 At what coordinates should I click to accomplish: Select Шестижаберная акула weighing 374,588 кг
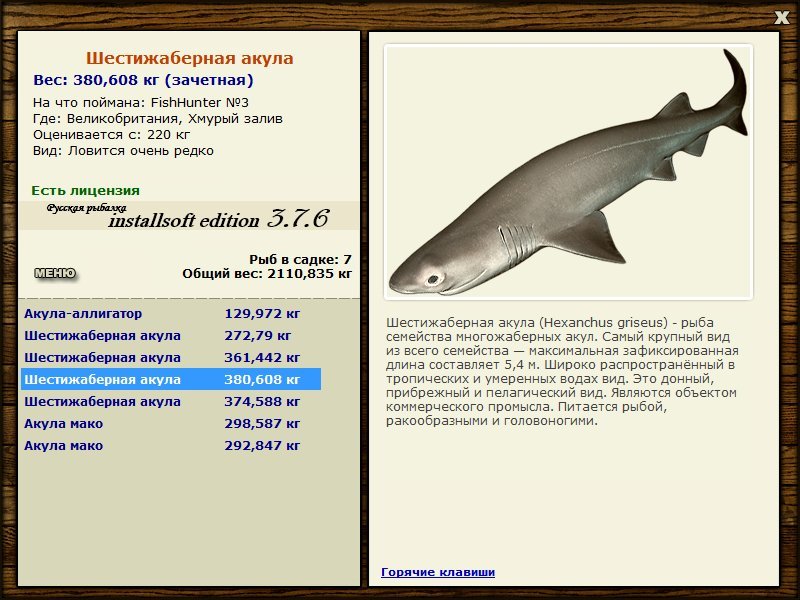click(171, 401)
